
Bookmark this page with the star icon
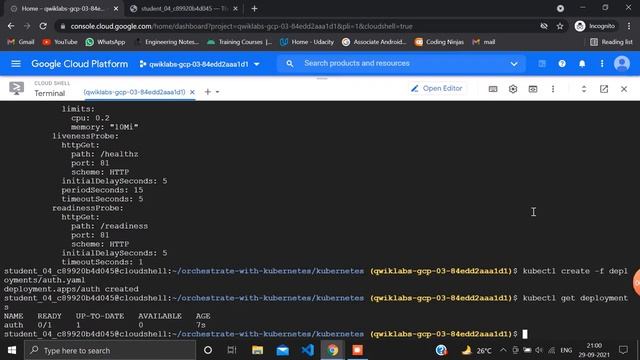[x=560, y=26]
